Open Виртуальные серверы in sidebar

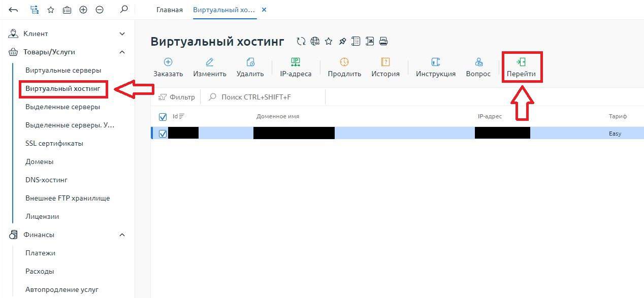[x=63, y=70]
